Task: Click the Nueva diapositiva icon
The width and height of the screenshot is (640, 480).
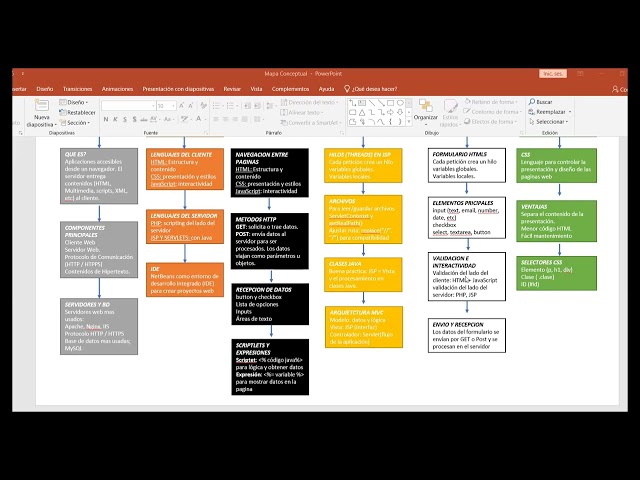Action: (x=41, y=106)
